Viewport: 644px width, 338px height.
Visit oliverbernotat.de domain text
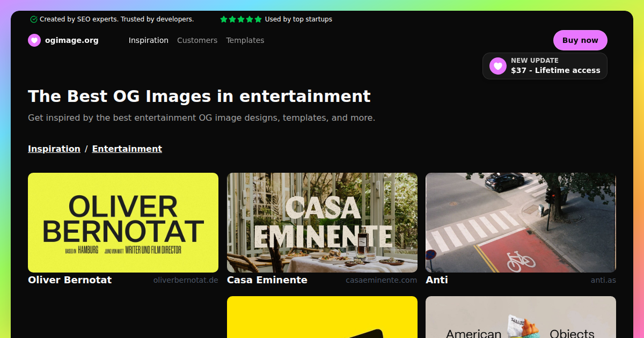pyautogui.click(x=186, y=280)
